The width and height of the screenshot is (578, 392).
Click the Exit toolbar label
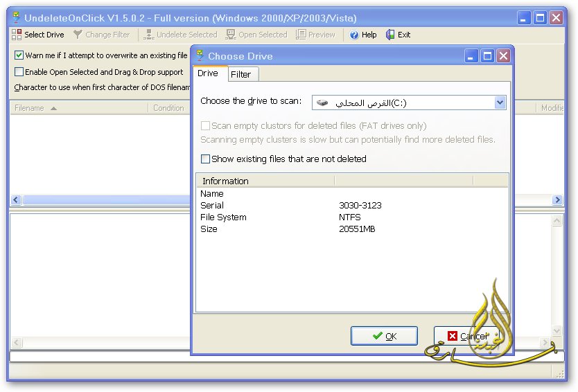click(x=404, y=35)
